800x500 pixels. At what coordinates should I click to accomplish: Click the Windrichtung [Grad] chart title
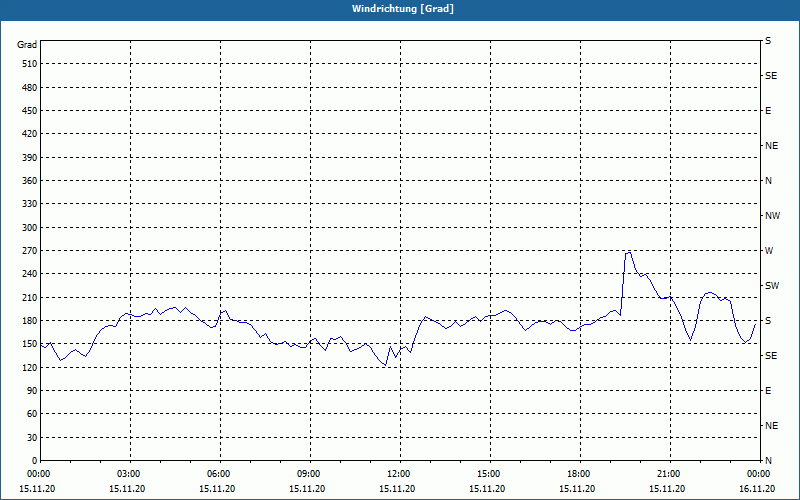coord(403,9)
